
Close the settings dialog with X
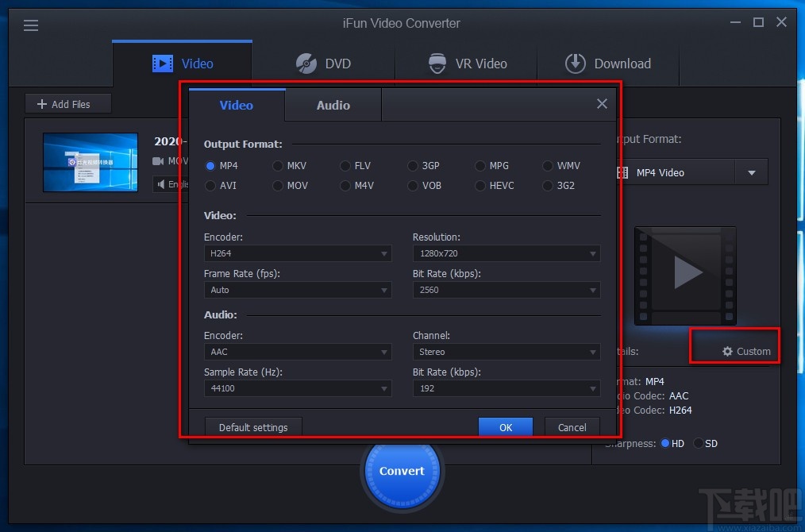pos(603,104)
